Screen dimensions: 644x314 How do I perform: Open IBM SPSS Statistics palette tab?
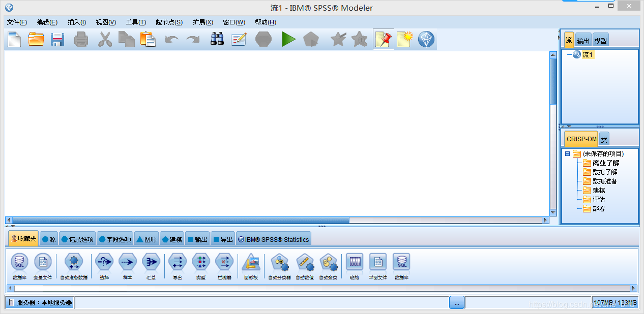point(273,239)
